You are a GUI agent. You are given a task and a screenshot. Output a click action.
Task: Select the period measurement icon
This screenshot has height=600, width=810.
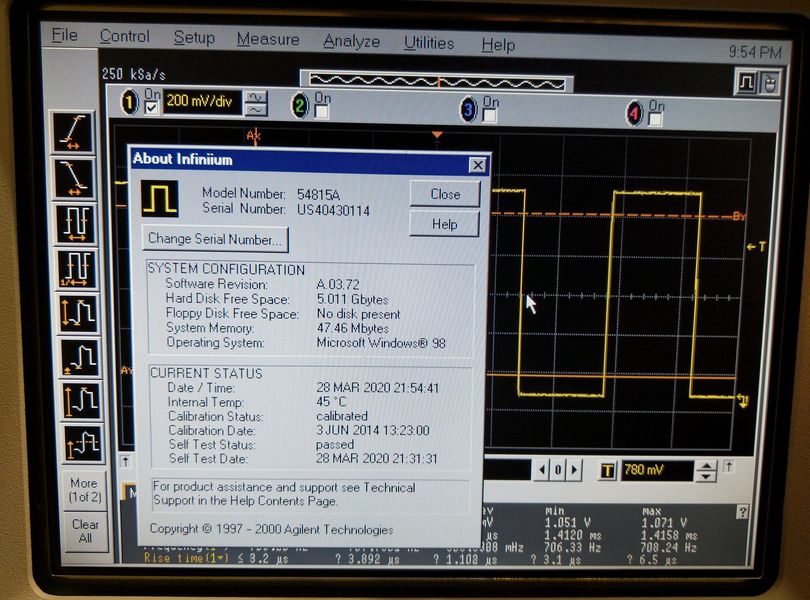pos(76,224)
